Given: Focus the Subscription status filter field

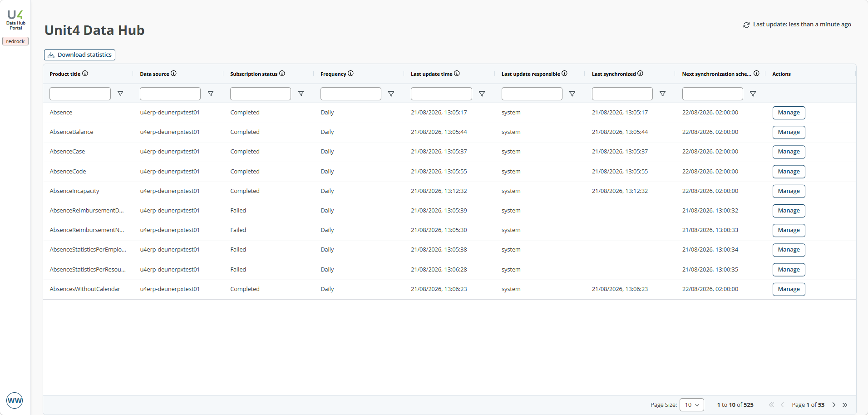Looking at the screenshot, I should [261, 94].
